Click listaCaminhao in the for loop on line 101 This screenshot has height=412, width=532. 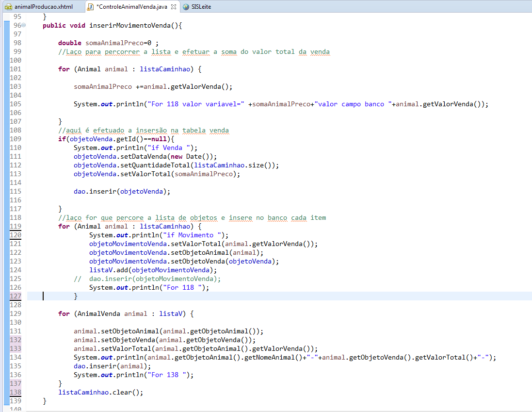coord(165,69)
